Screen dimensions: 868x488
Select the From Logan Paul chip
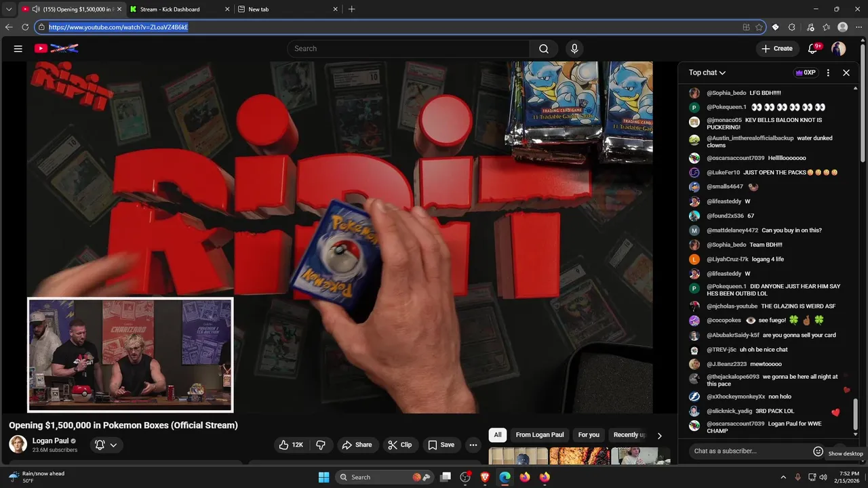540,434
